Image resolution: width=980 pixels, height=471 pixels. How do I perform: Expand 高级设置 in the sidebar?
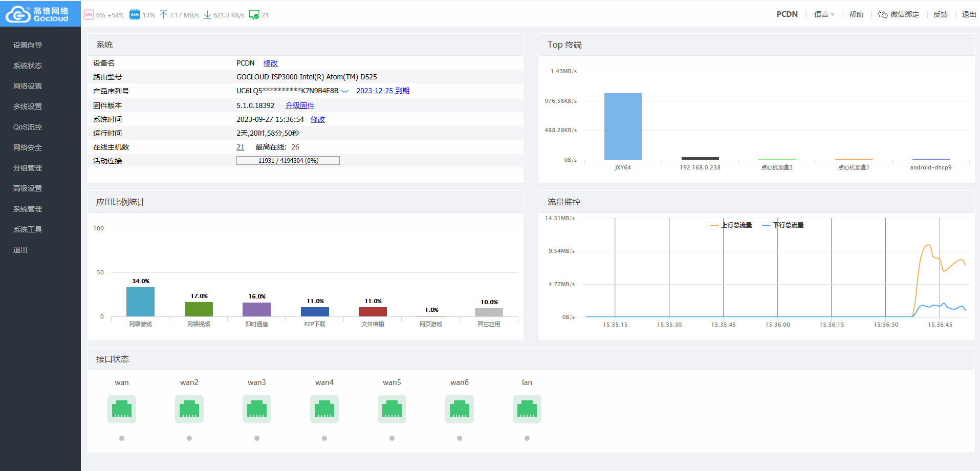coord(28,188)
